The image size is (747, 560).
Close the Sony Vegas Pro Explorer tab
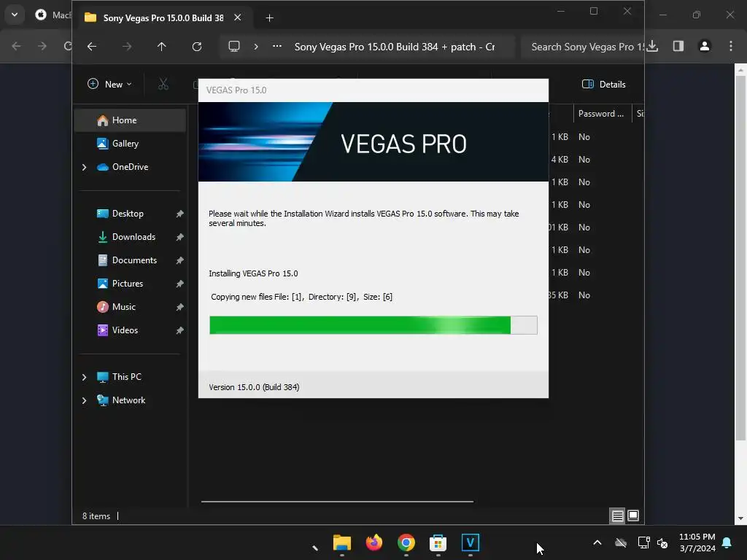point(237,17)
